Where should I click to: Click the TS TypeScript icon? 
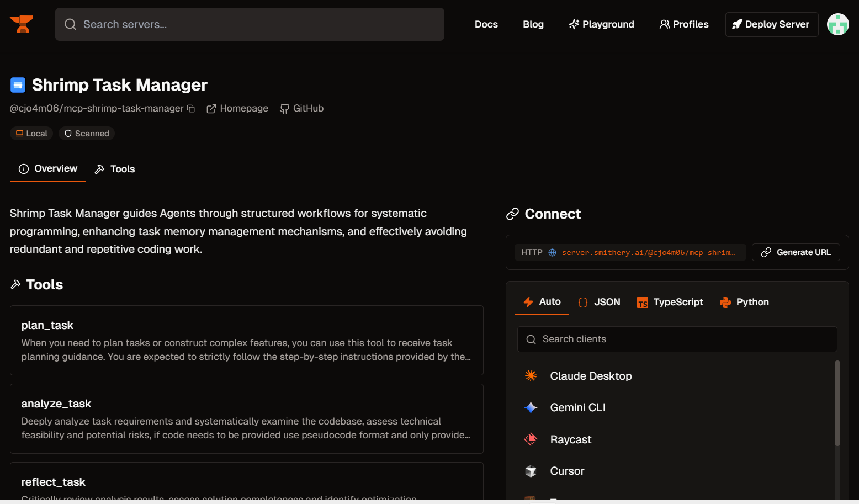pos(643,303)
